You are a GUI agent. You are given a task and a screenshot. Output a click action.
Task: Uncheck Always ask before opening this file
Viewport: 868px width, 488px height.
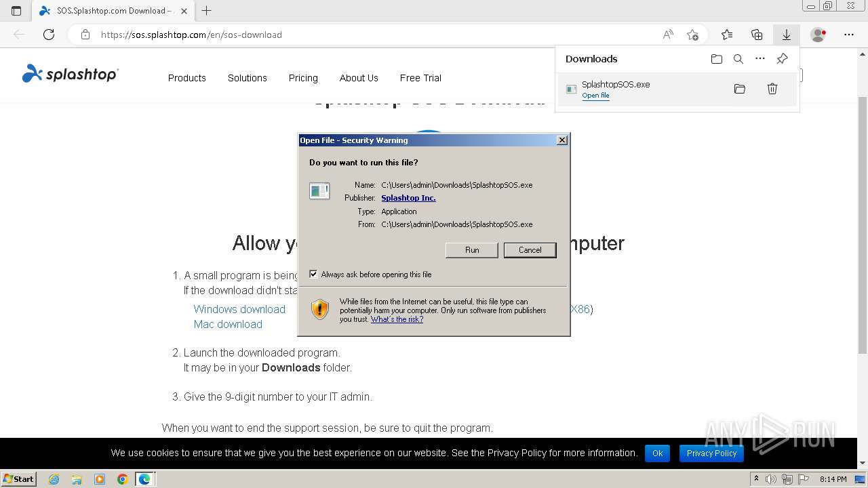point(313,274)
